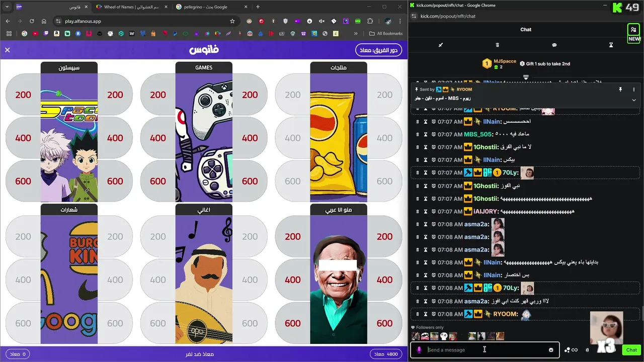Open MJSpacce leaderboard entry
644x362 pixels.
499,64
